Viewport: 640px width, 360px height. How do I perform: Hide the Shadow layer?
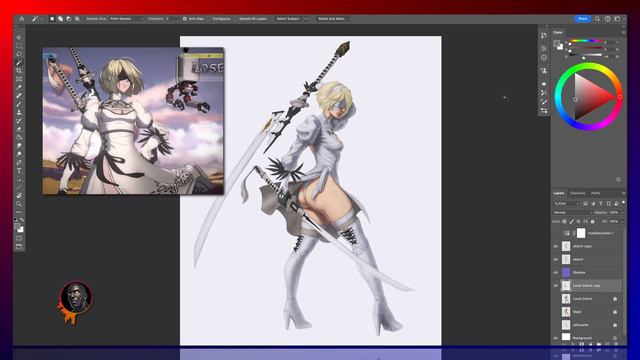click(x=556, y=273)
